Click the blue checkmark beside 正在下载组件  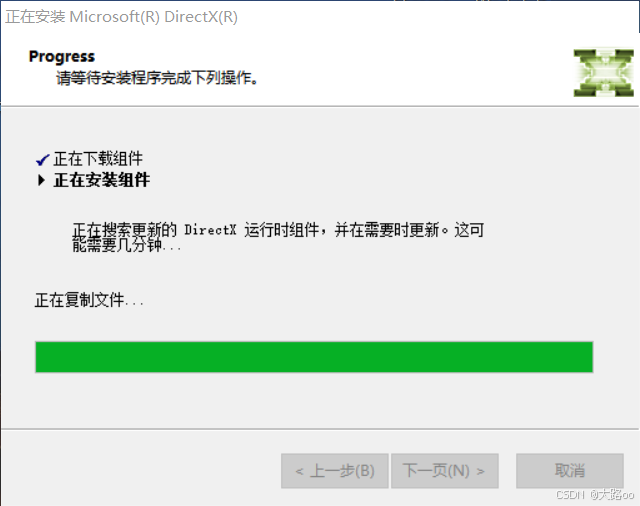pos(43,160)
